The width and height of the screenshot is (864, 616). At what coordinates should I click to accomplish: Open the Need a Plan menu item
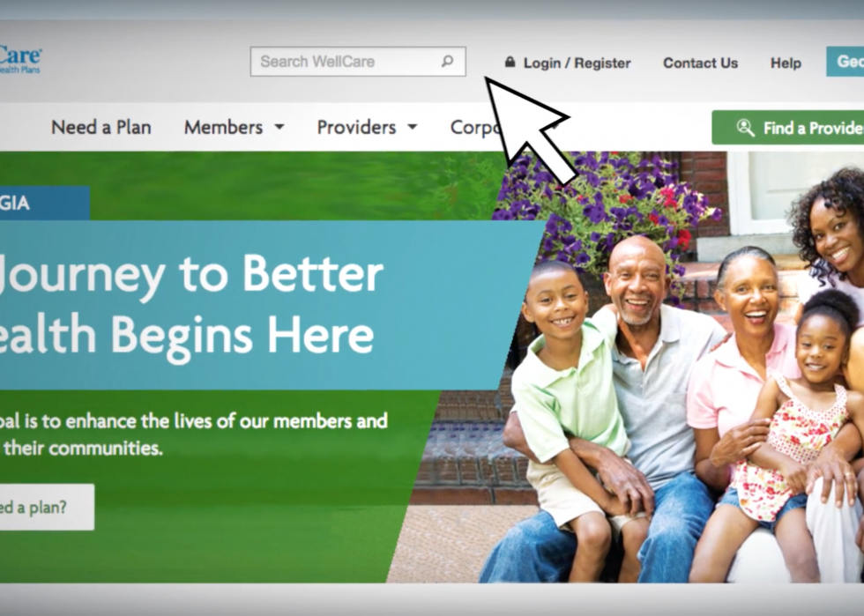pyautogui.click(x=101, y=127)
